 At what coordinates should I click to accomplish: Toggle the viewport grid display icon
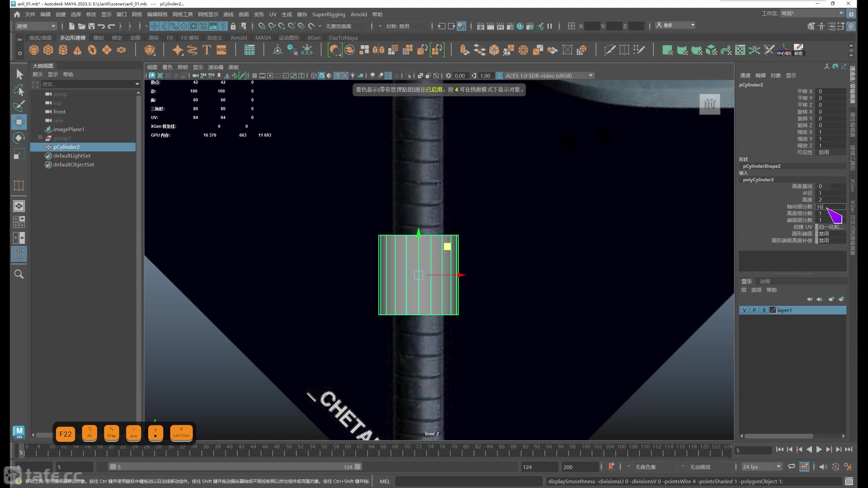(x=254, y=76)
